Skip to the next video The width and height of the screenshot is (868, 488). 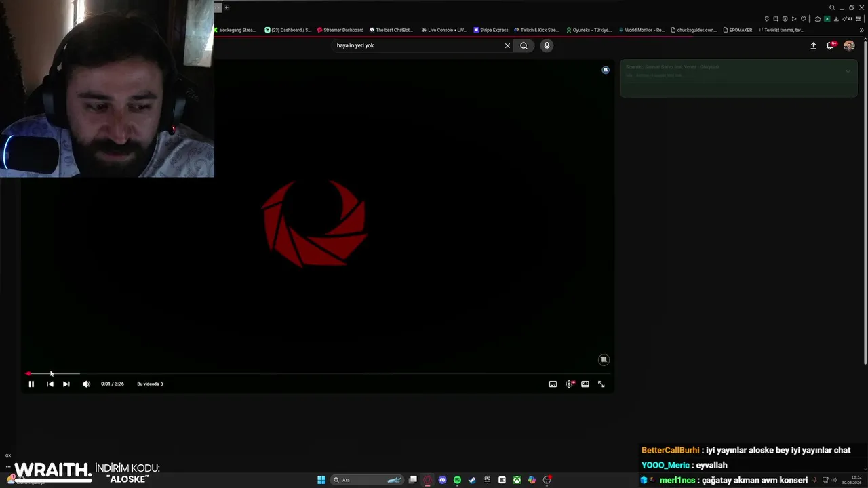pos(66,384)
